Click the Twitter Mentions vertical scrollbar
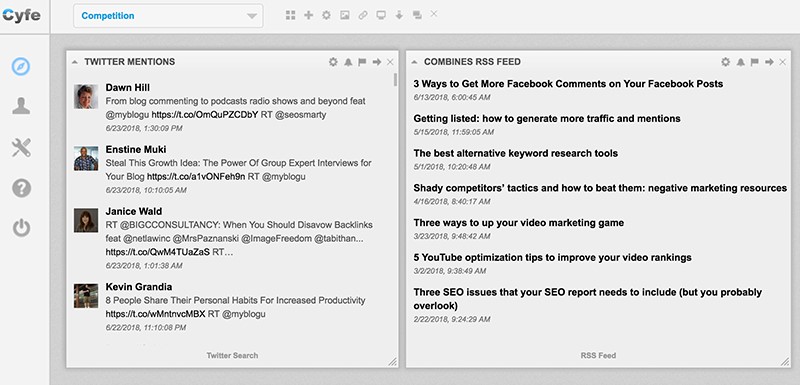The image size is (800, 385). click(395, 80)
